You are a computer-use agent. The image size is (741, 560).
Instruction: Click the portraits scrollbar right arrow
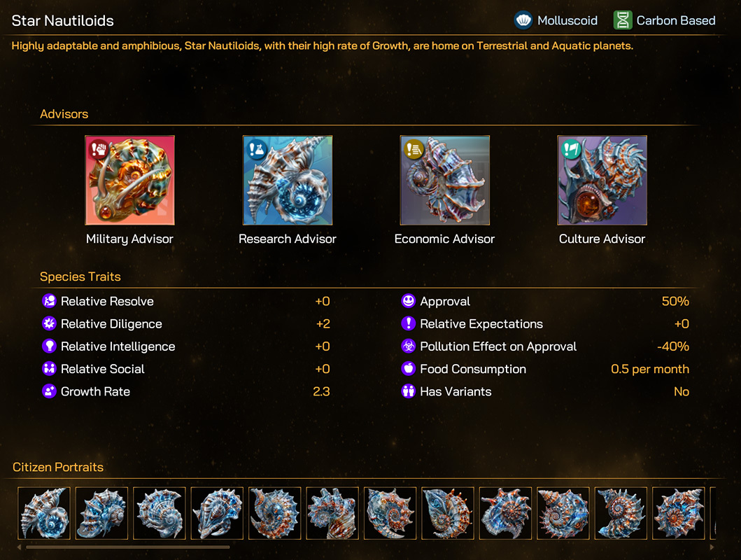point(712,547)
